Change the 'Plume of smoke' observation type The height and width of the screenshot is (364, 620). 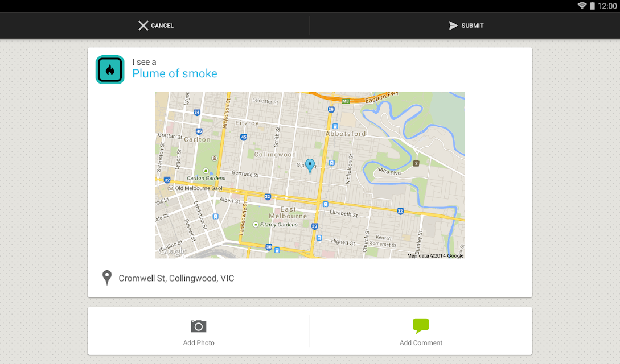click(175, 73)
